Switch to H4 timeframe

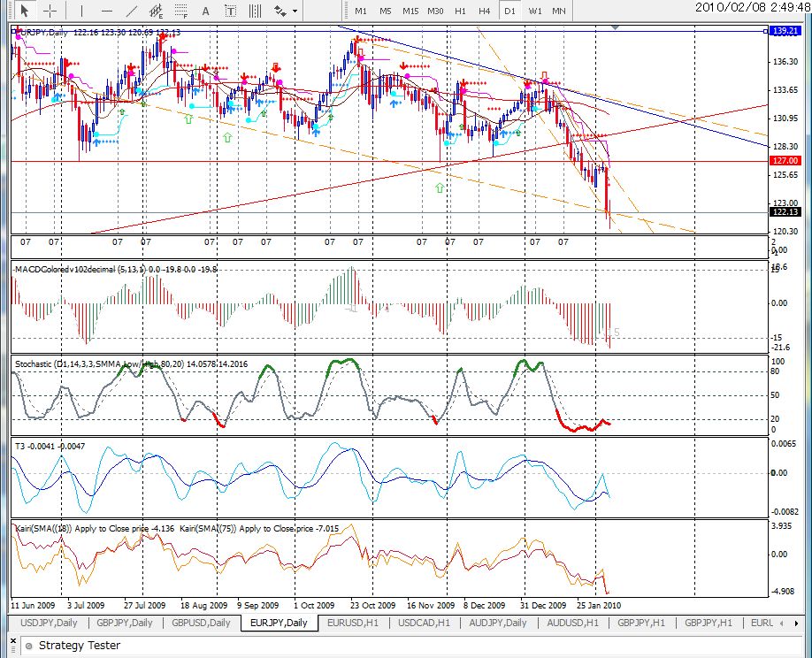(484, 11)
